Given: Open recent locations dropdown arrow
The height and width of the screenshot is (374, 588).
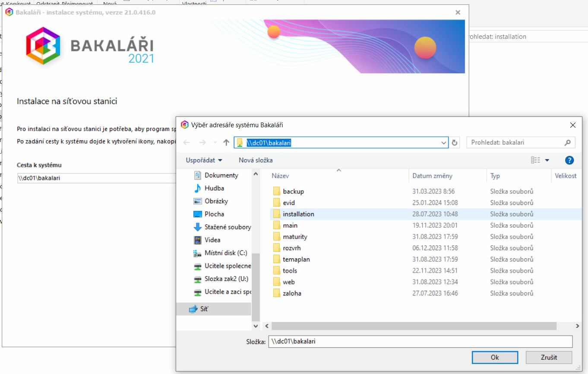Looking at the screenshot, I should 215,142.
